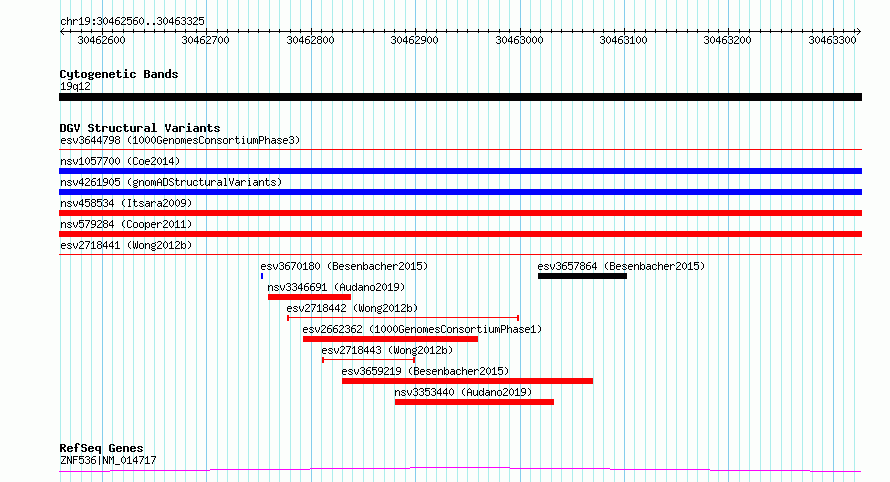
Task: Select nsv3346691 (Audano2019) label
Action: pyautogui.click(x=336, y=287)
